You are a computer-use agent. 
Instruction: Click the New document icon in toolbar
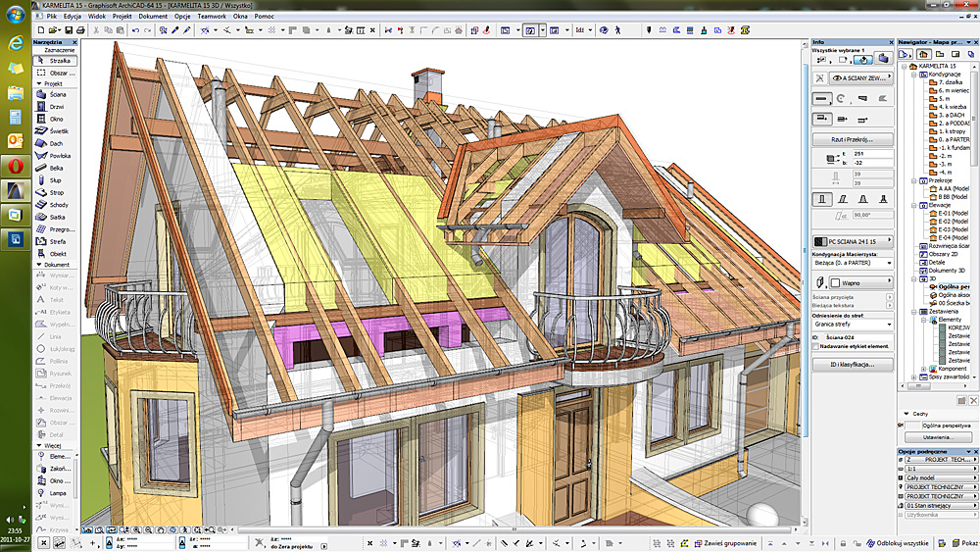[41, 30]
